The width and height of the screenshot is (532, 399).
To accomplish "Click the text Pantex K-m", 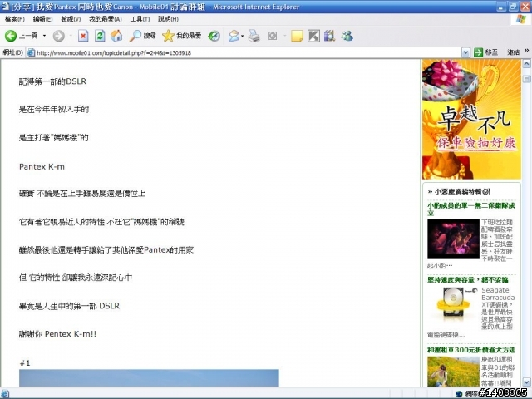I will (42, 166).
